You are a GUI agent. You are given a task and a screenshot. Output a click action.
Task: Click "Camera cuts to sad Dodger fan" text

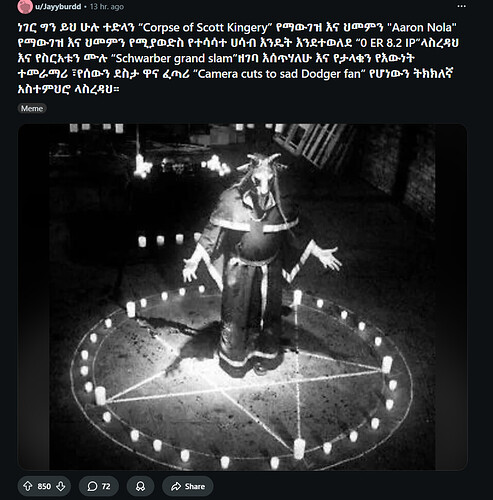279,74
